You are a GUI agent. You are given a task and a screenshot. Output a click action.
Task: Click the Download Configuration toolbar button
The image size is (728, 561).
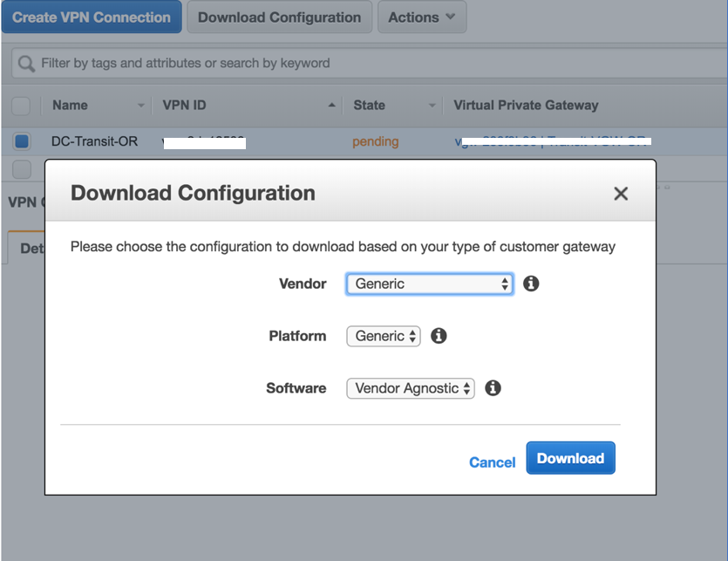pos(279,17)
